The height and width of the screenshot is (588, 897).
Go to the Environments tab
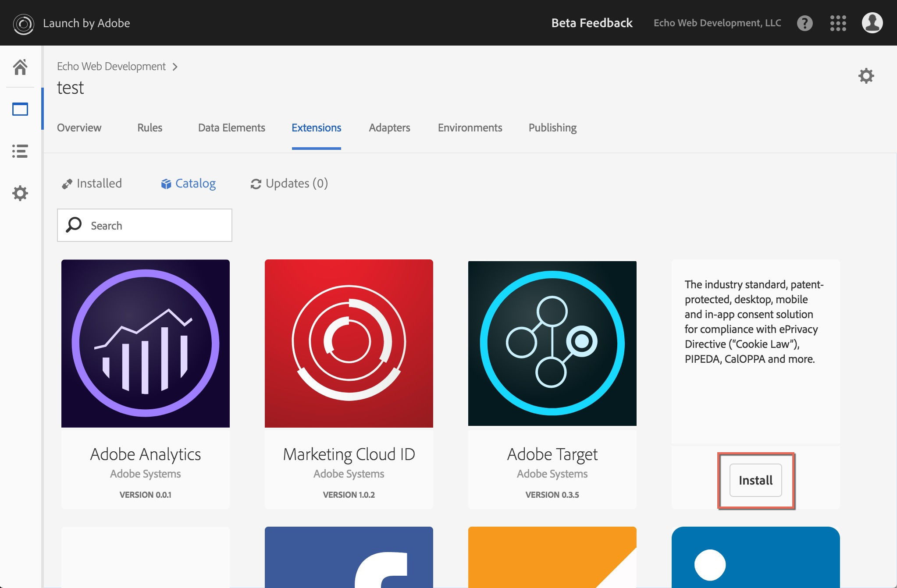click(x=470, y=128)
